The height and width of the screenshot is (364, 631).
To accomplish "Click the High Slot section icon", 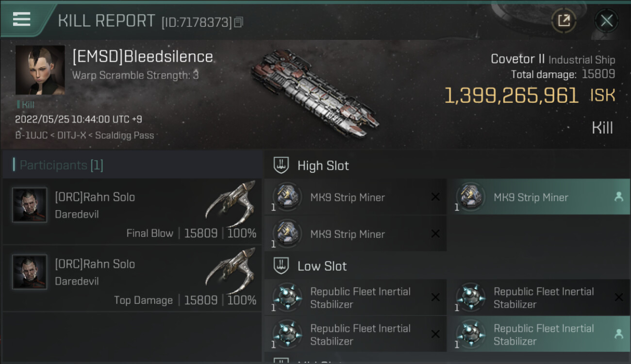I will 282,165.
